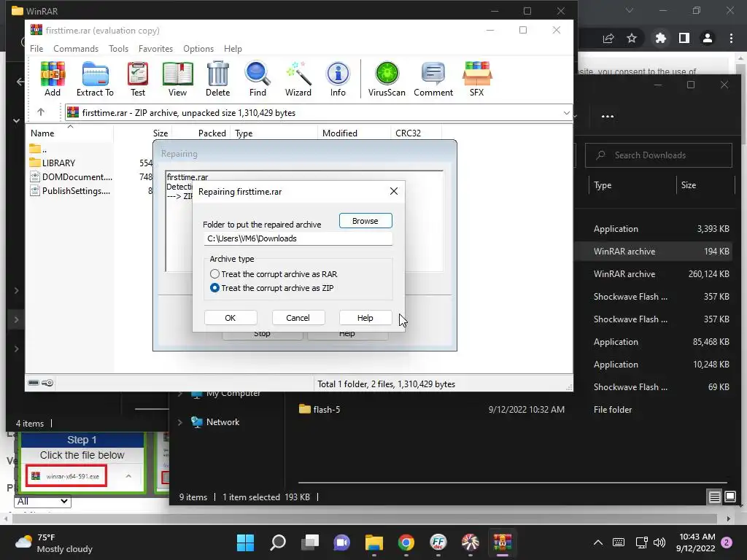The width and height of the screenshot is (747, 560).
Task: Open the Explorer three-dots more options menu
Action: [608, 116]
